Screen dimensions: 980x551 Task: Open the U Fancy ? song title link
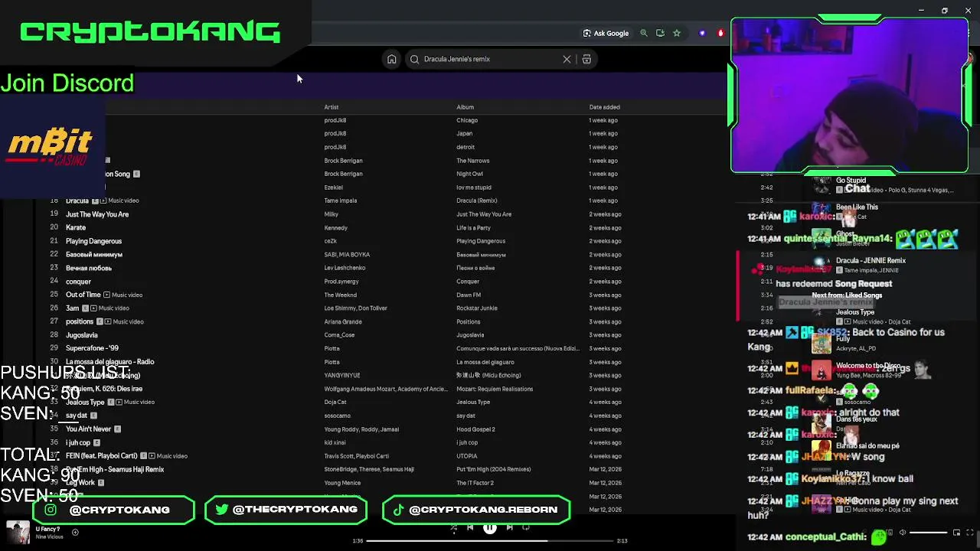tap(47, 529)
